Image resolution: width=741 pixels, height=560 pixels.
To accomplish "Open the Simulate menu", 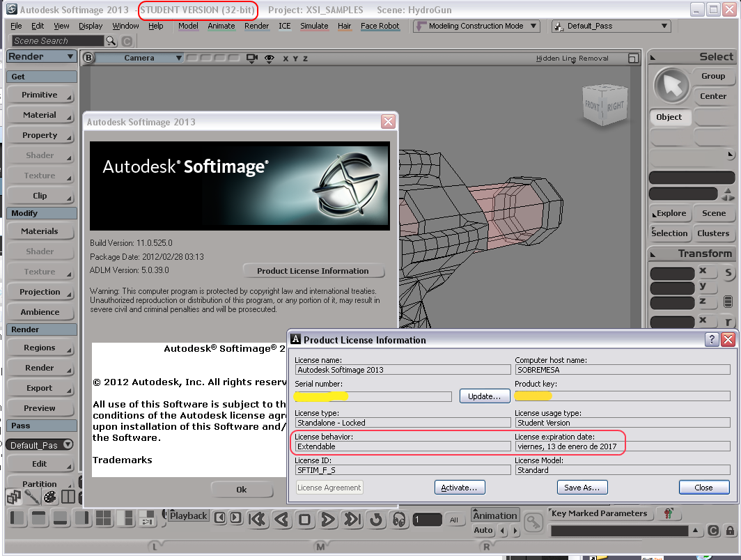I will (314, 26).
